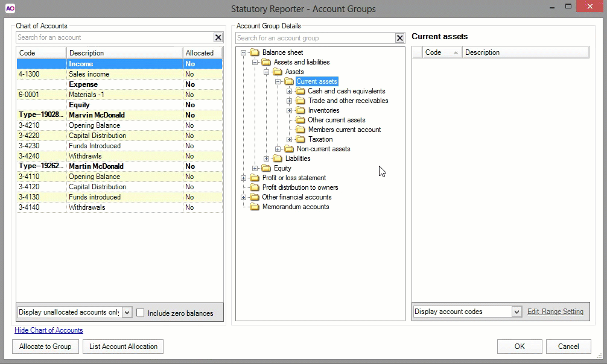
Task: Click the Taxation folder icon
Action: point(300,139)
